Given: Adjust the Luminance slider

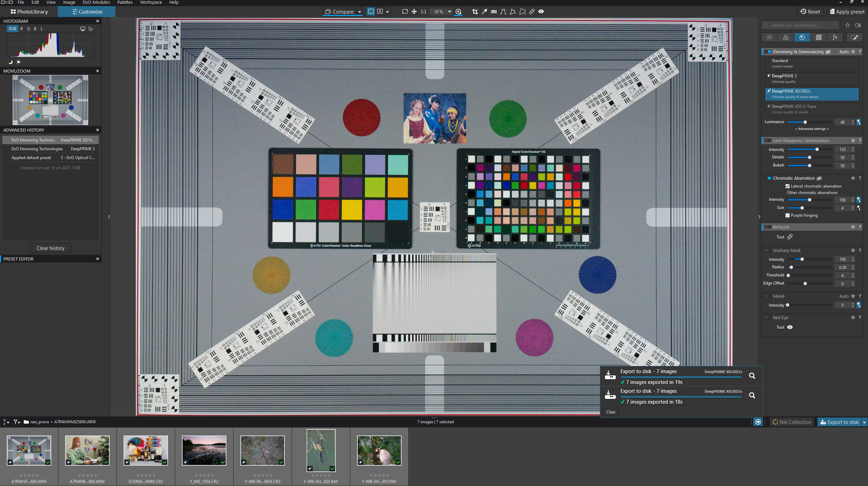Looking at the screenshot, I should 805,122.
